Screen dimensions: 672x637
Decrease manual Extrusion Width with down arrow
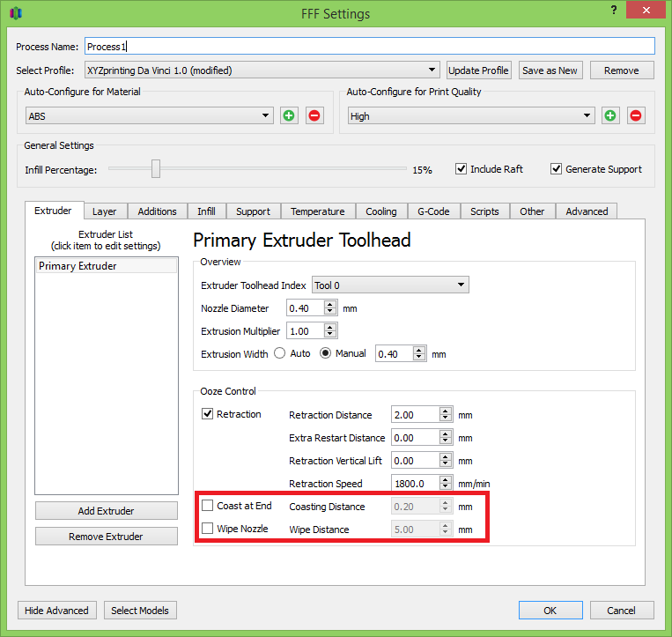(419, 358)
